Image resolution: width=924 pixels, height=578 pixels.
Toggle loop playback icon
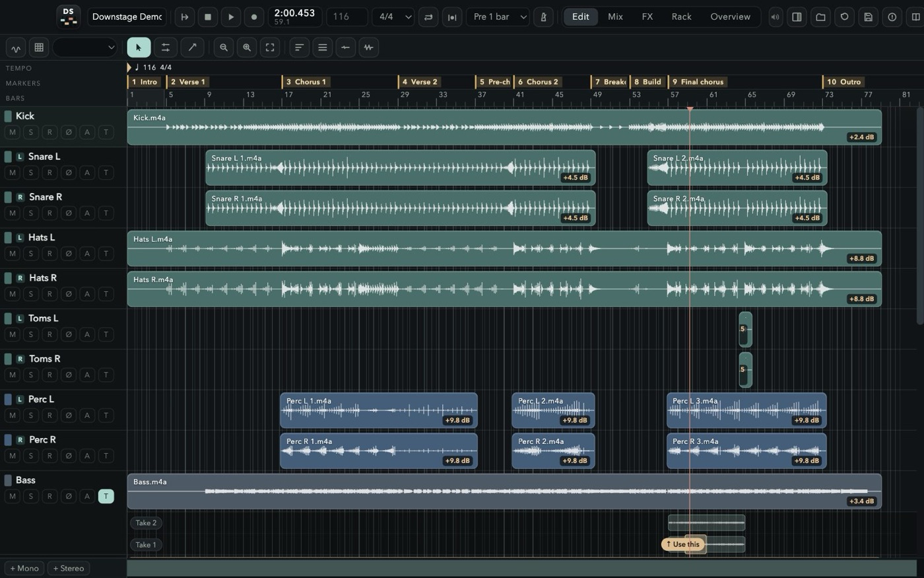[x=428, y=17]
